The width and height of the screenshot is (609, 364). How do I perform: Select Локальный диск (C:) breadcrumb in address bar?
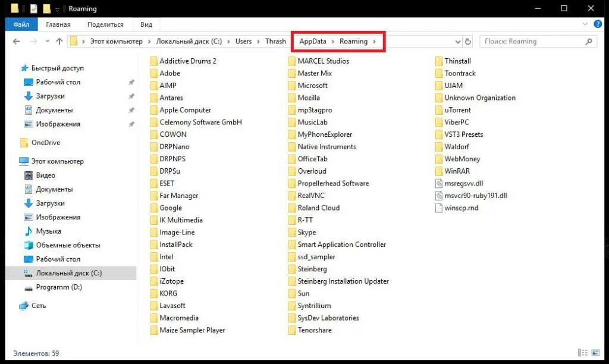pos(189,41)
